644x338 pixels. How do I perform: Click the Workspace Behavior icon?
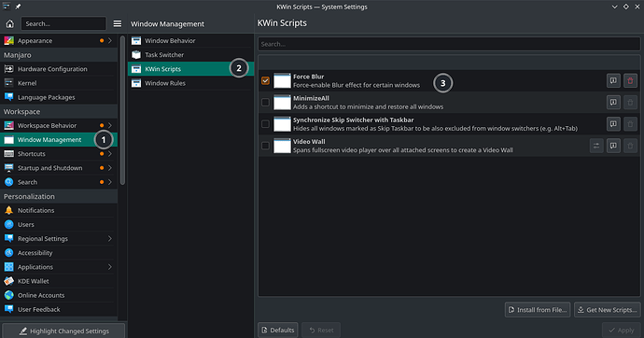pos(8,125)
